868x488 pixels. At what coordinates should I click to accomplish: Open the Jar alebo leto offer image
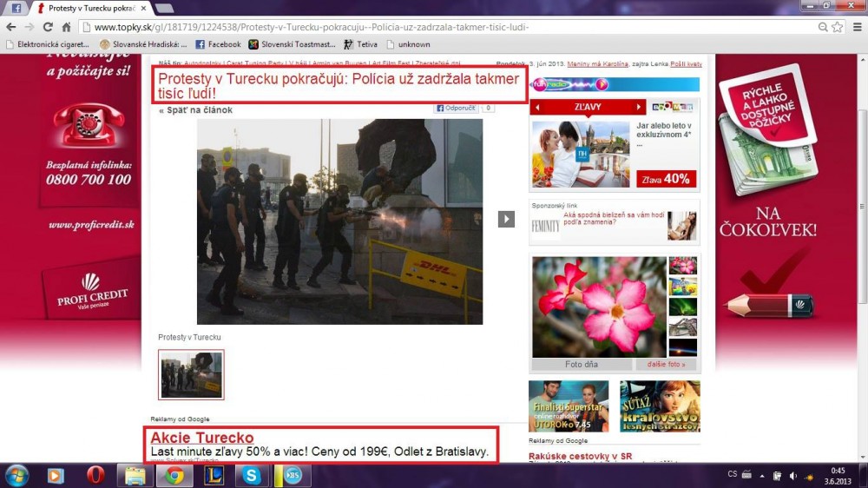pos(581,155)
